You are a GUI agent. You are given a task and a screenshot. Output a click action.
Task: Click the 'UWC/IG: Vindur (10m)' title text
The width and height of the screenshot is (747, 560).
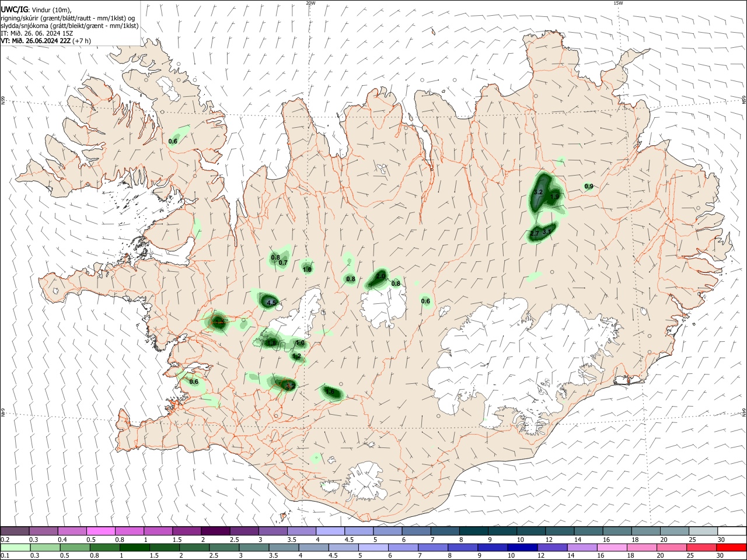pos(36,9)
